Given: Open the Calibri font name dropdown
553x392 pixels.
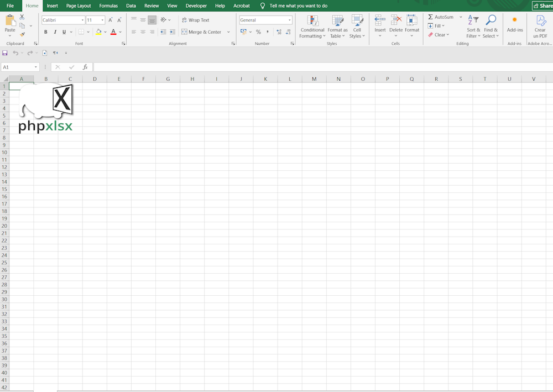Looking at the screenshot, I should point(82,20).
